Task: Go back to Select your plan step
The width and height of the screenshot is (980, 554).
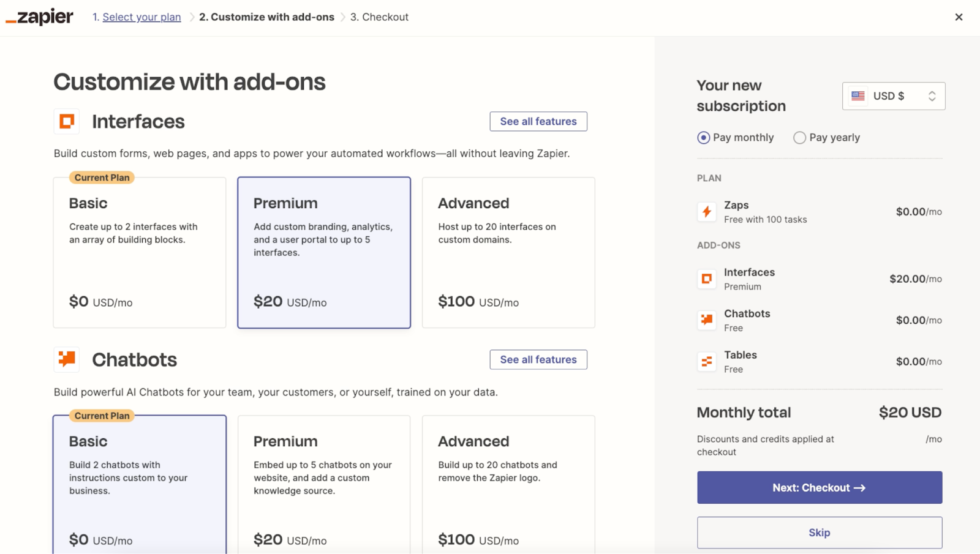Action: click(x=141, y=17)
